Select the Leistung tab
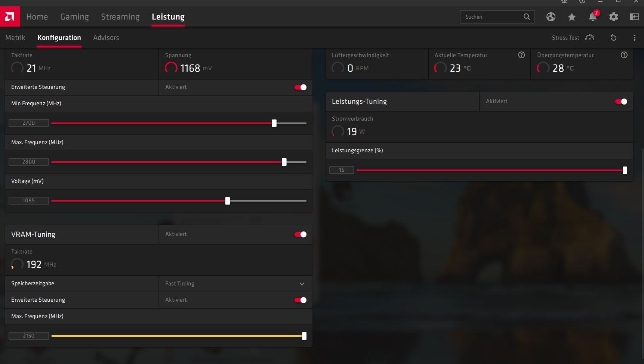Image resolution: width=644 pixels, height=364 pixels. coord(168,17)
